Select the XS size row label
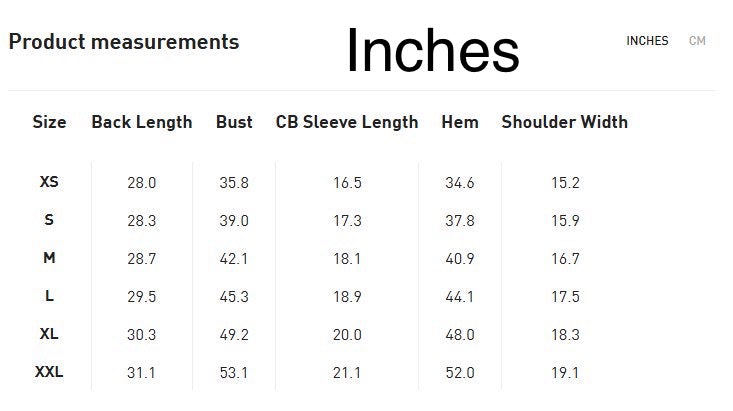Viewport: 733px width, 411px height. [49, 182]
